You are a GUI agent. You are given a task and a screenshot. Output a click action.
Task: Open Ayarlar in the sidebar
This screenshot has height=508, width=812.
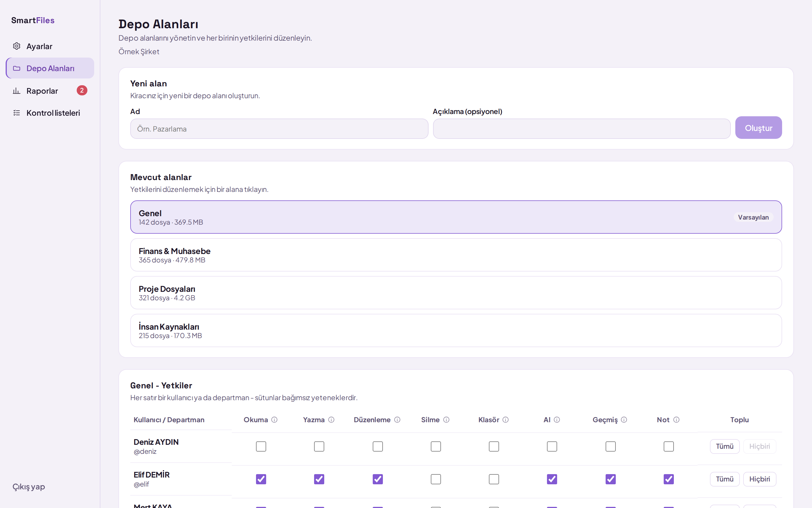click(50, 46)
